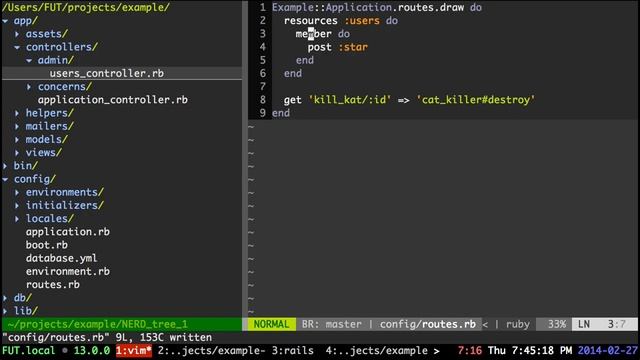Expand the assets/ folder arrow
The width and height of the screenshot is (640, 360).
[x=17, y=34]
